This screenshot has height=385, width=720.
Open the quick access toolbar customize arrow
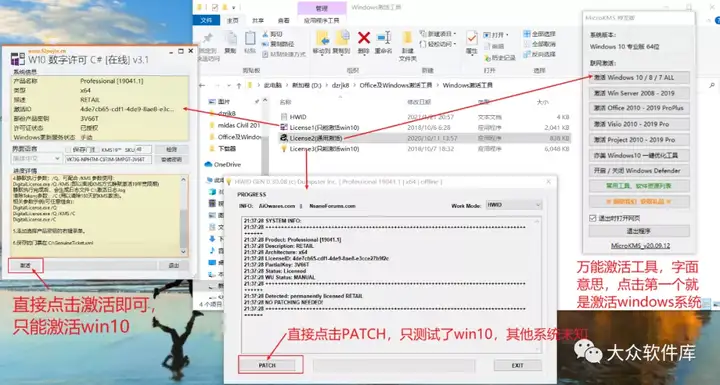(x=233, y=7)
